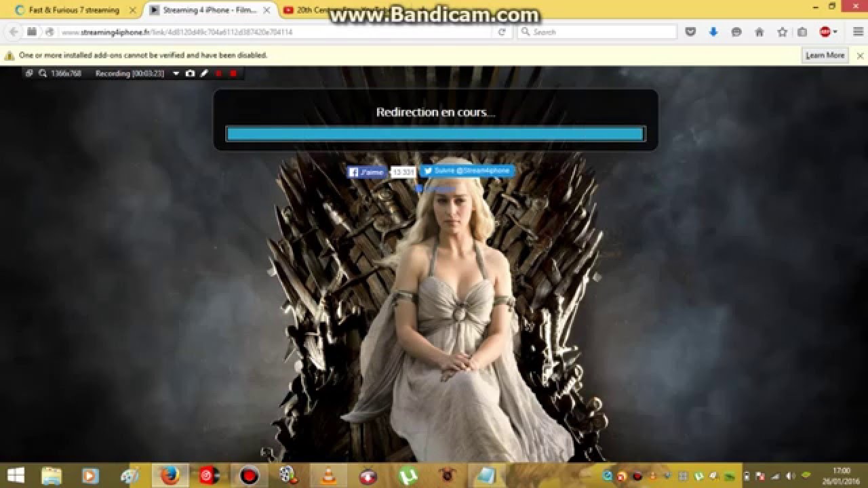The height and width of the screenshot is (488, 868).
Task: Launch VLC media player from taskbar
Action: pos(328,476)
